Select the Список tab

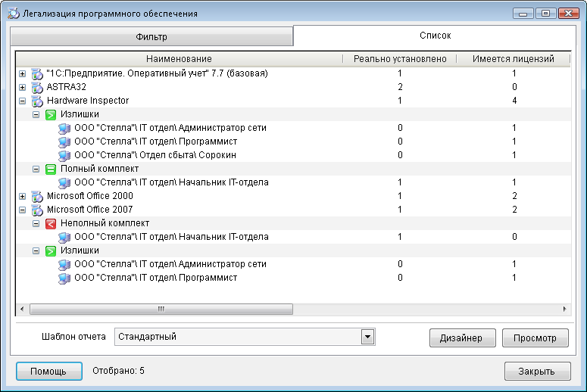[435, 36]
